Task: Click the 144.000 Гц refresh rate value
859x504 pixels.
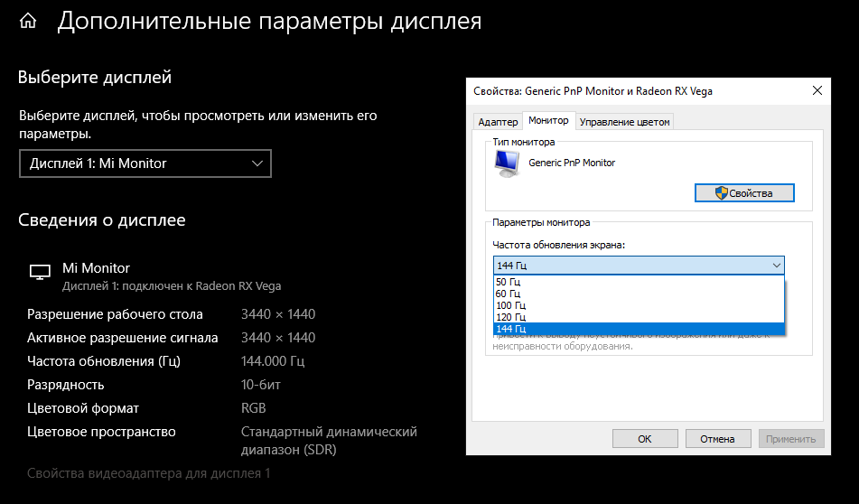Action: (x=273, y=361)
